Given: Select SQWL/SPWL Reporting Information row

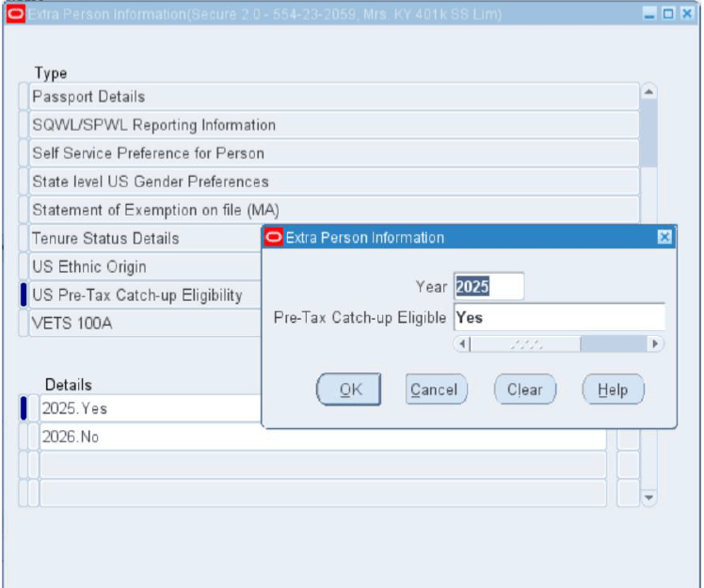Looking at the screenshot, I should (x=334, y=125).
